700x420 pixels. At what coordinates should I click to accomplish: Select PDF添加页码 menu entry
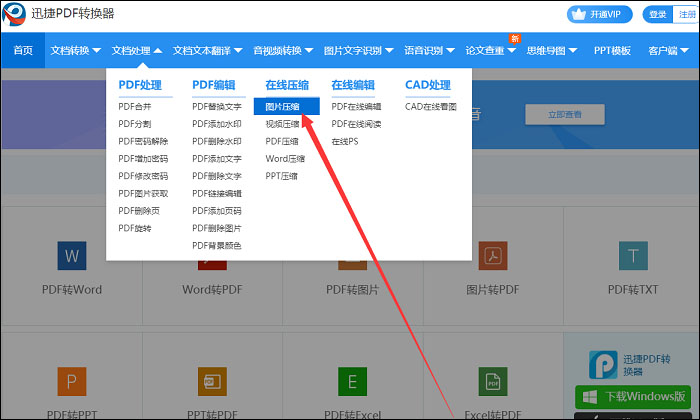[217, 211]
